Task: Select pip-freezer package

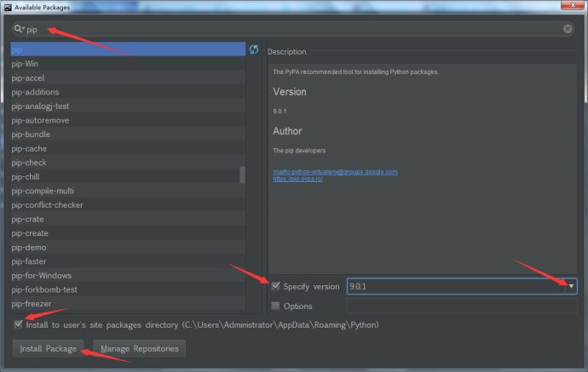Action: (x=128, y=303)
